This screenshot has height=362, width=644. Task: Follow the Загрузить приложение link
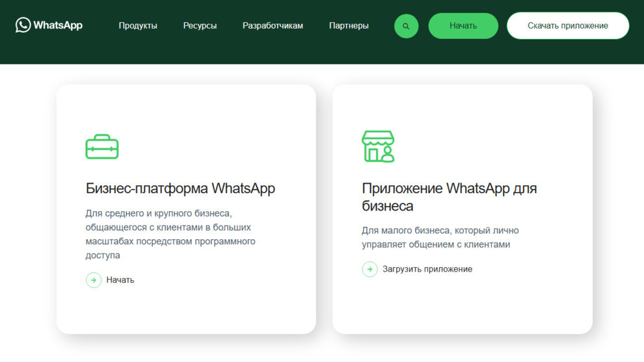click(427, 269)
